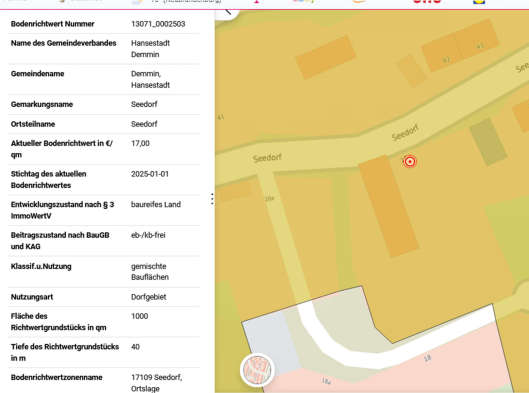Click the Hansestadt Demmin value
Image resolution: width=529 pixels, height=393 pixels.
coord(150,49)
